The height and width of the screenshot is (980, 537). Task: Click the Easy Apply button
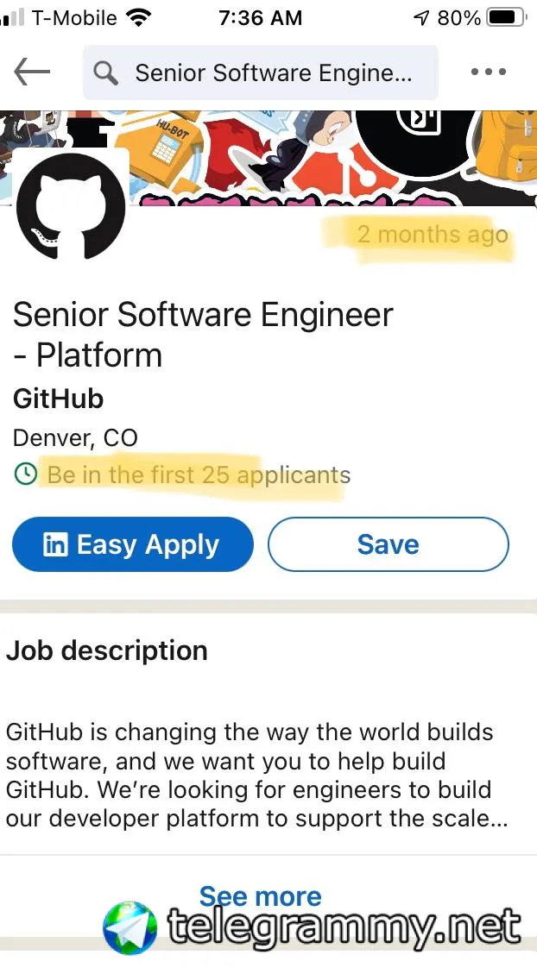(x=133, y=544)
